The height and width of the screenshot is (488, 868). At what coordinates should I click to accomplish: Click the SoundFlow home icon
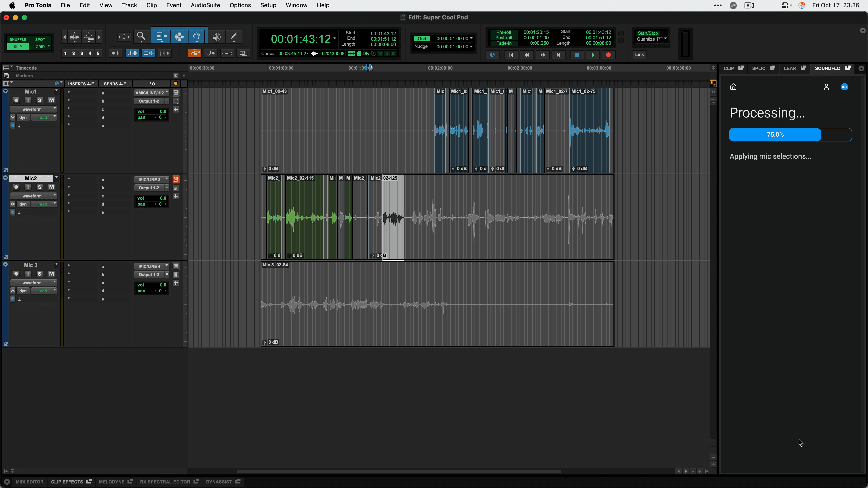pyautogui.click(x=733, y=87)
